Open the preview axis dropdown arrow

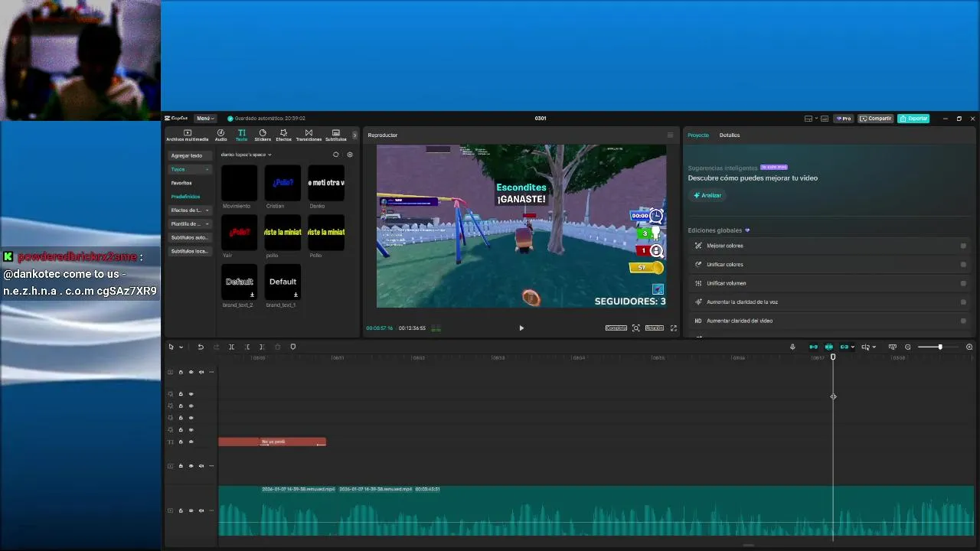coord(874,347)
